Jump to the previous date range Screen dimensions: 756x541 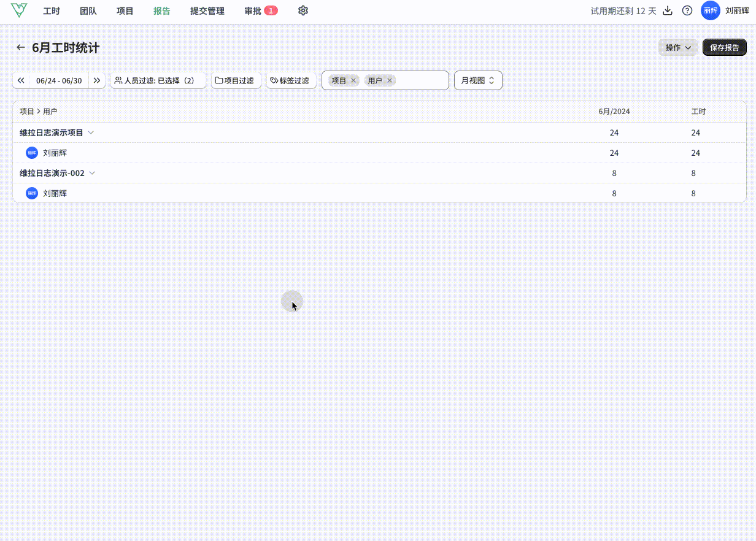pos(21,80)
